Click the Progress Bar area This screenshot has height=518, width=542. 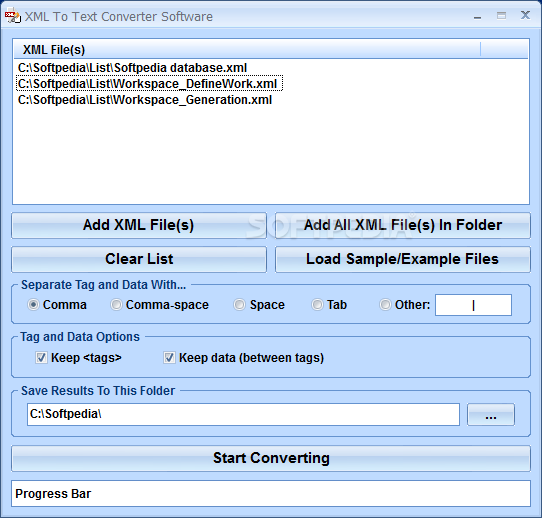tap(271, 494)
